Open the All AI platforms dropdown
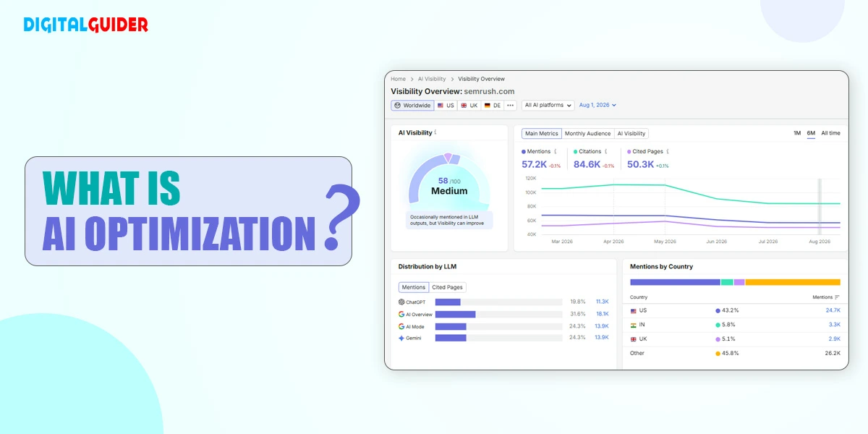Viewport: 868px width, 434px height. click(x=548, y=106)
